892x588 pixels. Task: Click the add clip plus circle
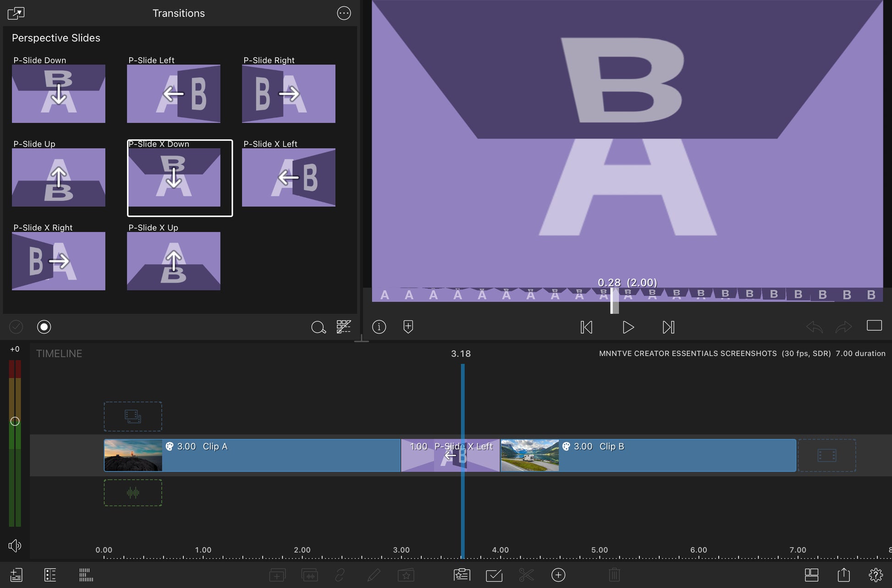pos(558,575)
